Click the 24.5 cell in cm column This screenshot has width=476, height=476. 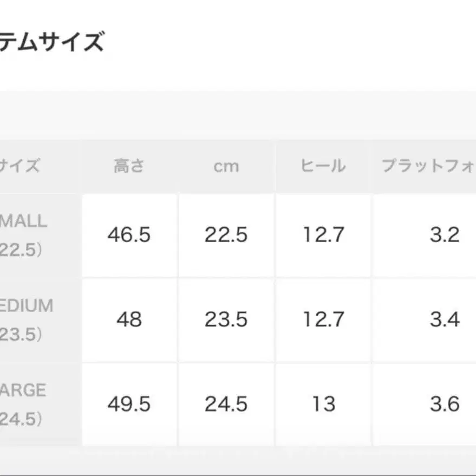click(x=226, y=404)
